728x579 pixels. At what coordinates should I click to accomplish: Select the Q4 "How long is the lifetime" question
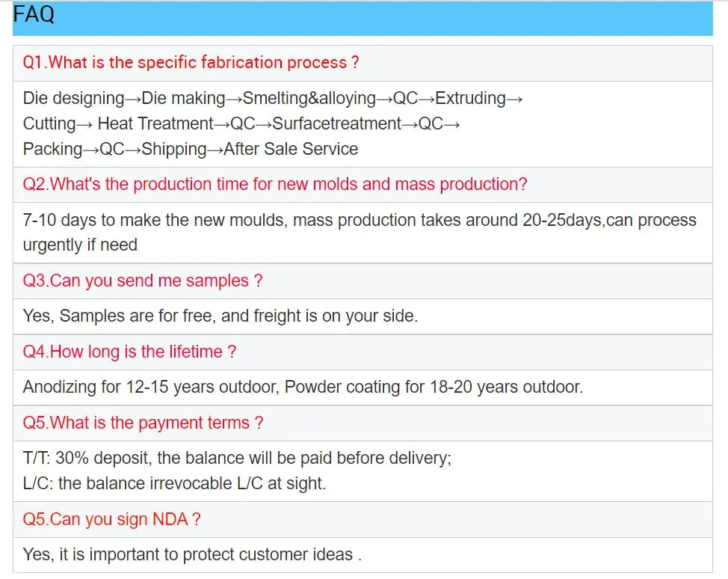click(129, 352)
